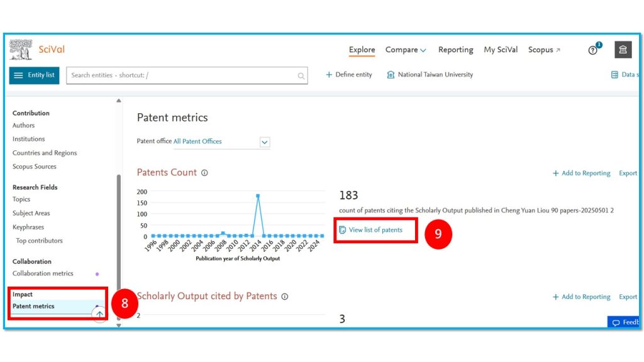This screenshot has height=362, width=644.
Task: Select Subject Areas in sidebar
Action: pyautogui.click(x=31, y=214)
